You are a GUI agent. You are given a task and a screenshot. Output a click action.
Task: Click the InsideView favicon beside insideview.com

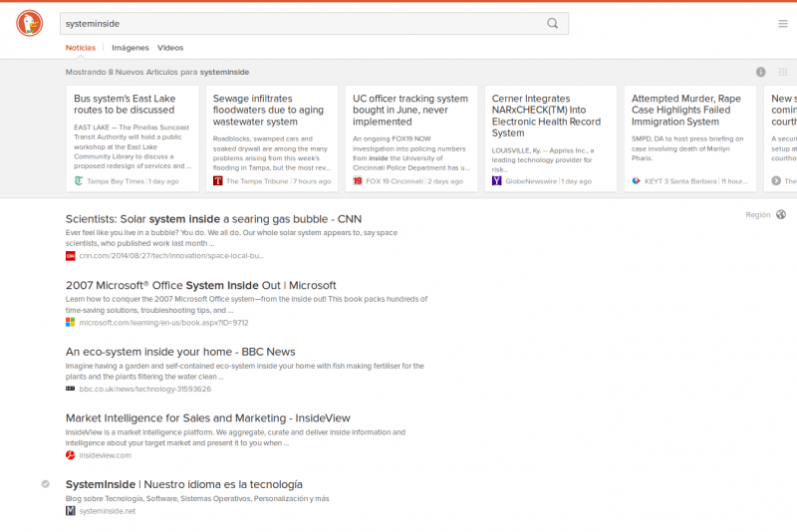(70, 455)
